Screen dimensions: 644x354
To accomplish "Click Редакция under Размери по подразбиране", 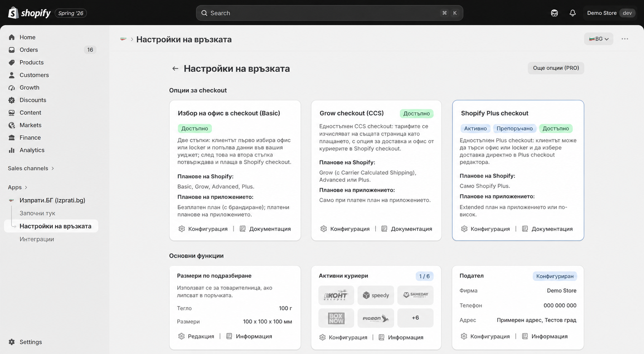I will pyautogui.click(x=196, y=336).
